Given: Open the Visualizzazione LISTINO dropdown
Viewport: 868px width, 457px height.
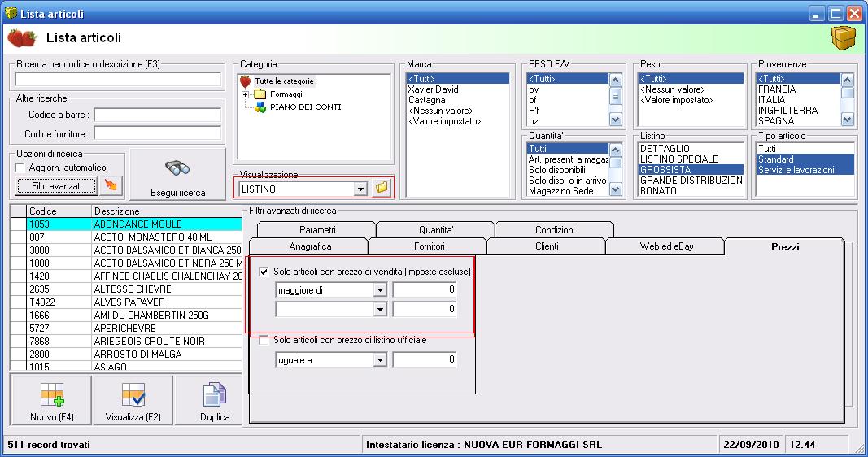Looking at the screenshot, I should click(360, 189).
